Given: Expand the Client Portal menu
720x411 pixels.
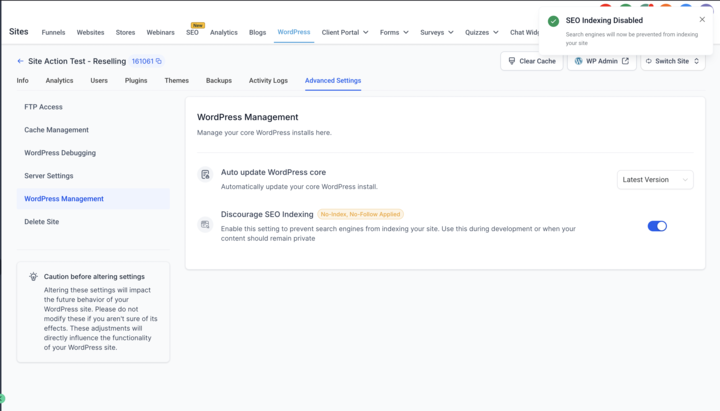Looking at the screenshot, I should coord(345,32).
